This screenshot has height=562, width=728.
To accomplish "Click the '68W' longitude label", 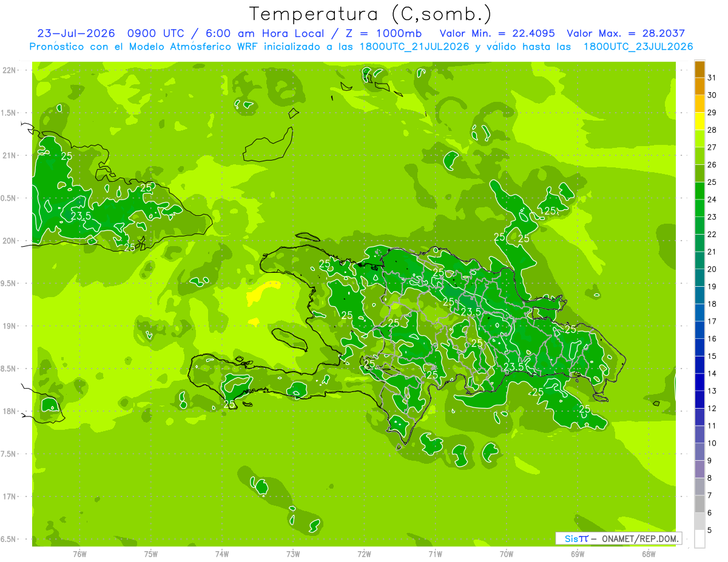I will (649, 554).
